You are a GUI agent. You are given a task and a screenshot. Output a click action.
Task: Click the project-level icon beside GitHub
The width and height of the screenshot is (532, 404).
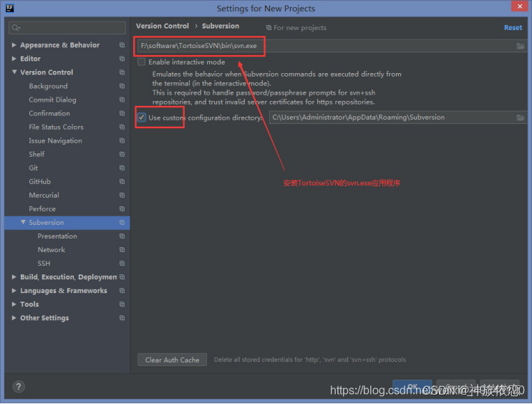pos(122,182)
